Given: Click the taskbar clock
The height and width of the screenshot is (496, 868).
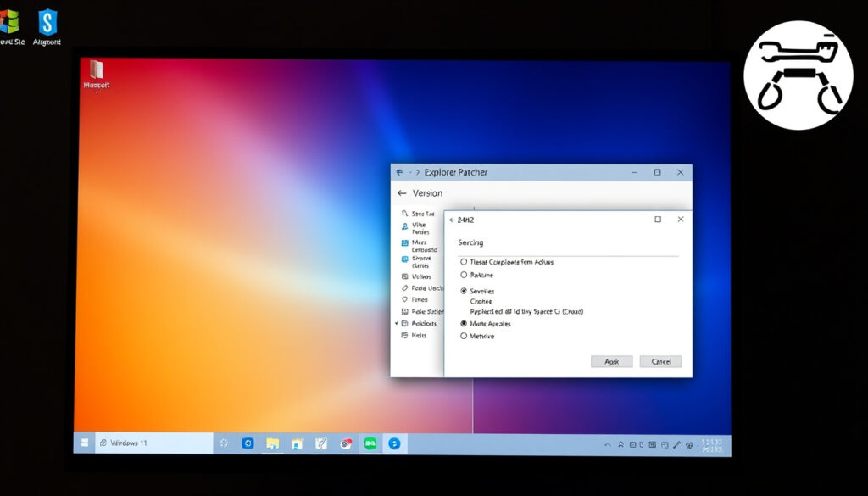Looking at the screenshot, I should coord(711,446).
